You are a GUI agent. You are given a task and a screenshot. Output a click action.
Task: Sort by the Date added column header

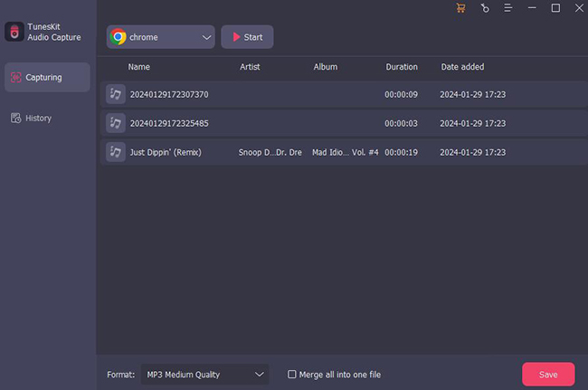(x=462, y=67)
